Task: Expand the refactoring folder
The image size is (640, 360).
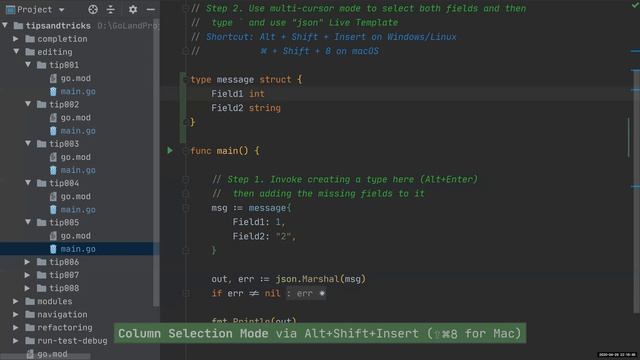Action: click(x=16, y=327)
